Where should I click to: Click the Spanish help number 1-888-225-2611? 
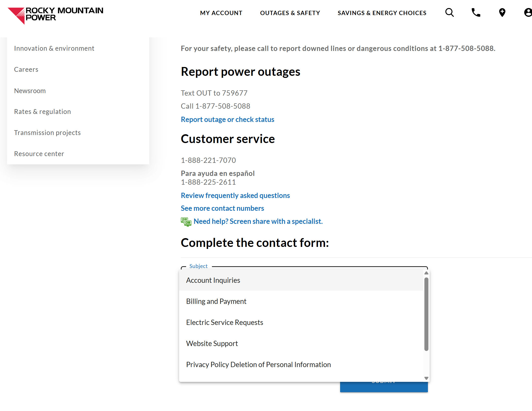click(208, 182)
